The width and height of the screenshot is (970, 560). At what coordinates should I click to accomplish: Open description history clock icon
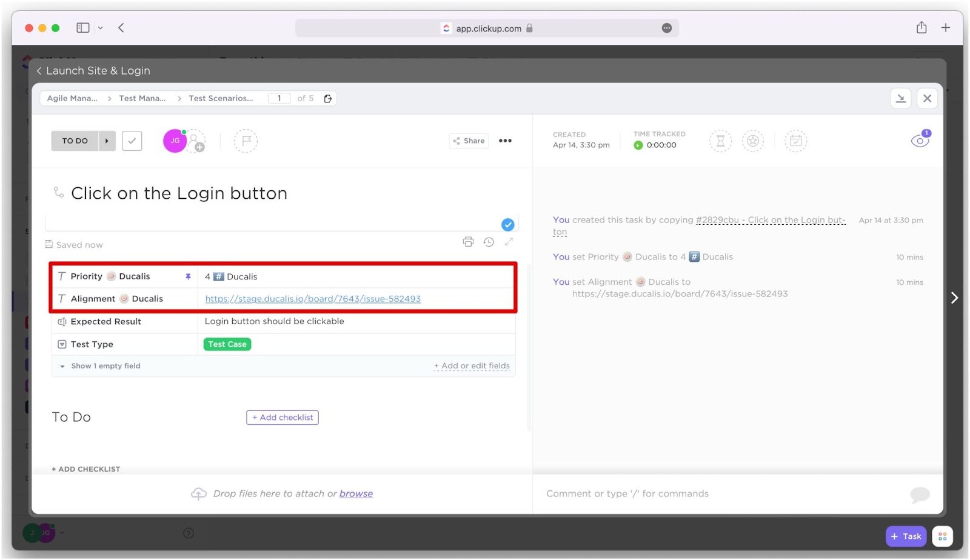[489, 242]
